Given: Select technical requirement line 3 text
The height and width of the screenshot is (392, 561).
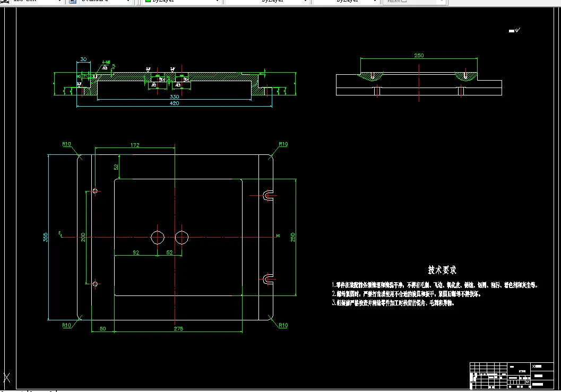Looking at the screenshot, I should click(x=393, y=303).
